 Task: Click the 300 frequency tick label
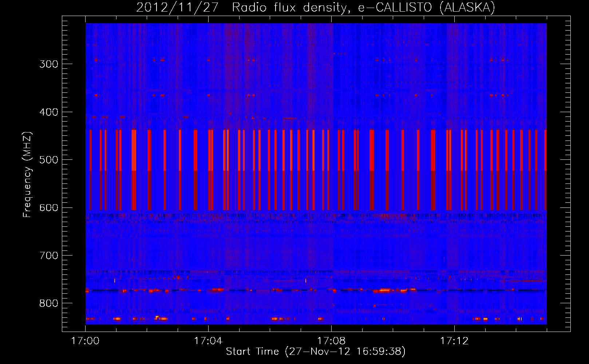click(x=49, y=64)
